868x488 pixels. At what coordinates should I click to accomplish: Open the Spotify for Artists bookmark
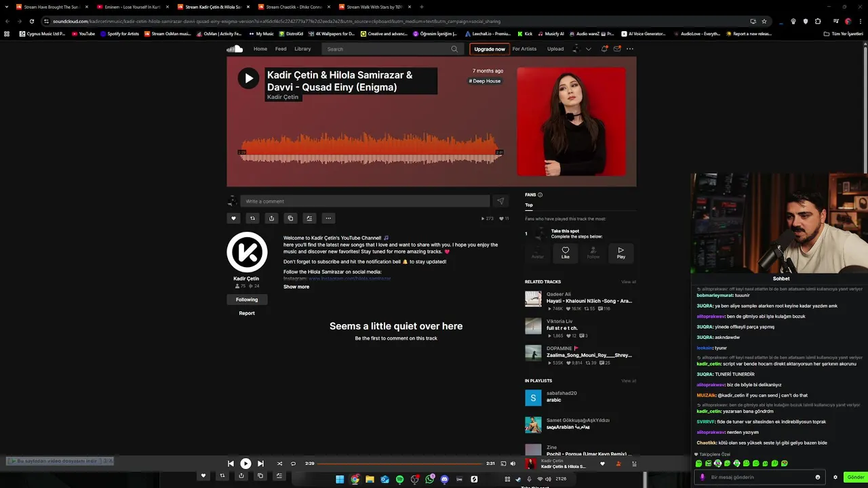(121, 34)
